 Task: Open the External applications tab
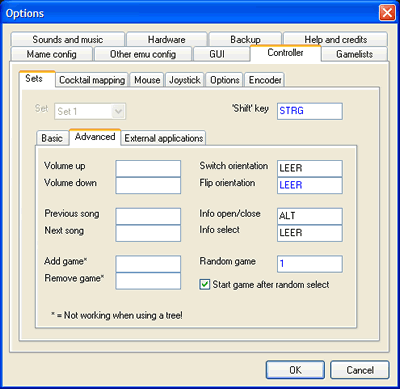pyautogui.click(x=164, y=138)
